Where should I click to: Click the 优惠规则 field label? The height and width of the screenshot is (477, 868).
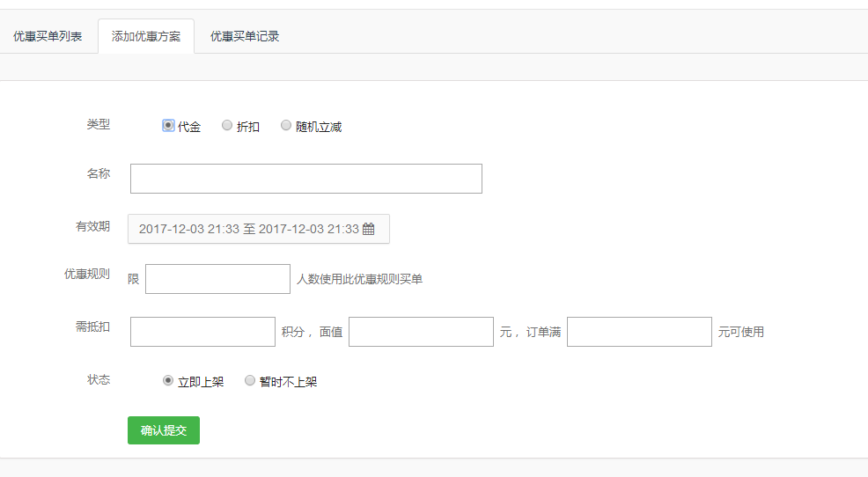[87, 274]
